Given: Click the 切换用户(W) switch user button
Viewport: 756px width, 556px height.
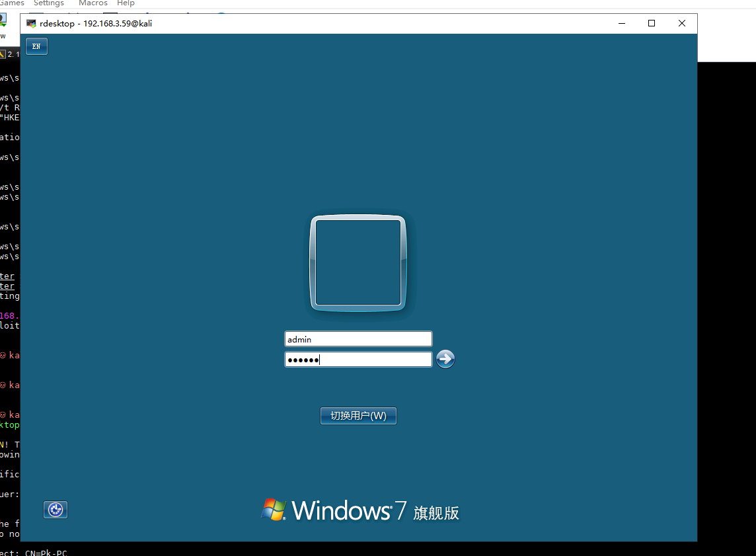Looking at the screenshot, I should [x=358, y=416].
